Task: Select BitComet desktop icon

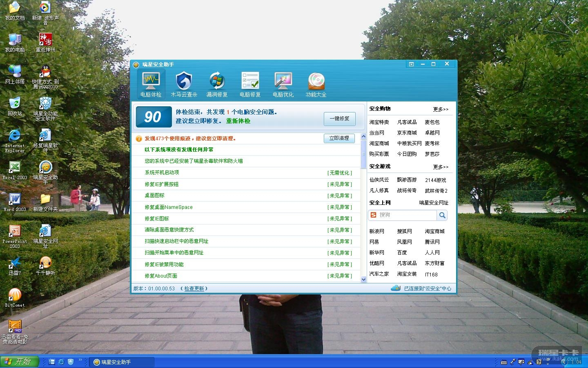Action: 15,298
